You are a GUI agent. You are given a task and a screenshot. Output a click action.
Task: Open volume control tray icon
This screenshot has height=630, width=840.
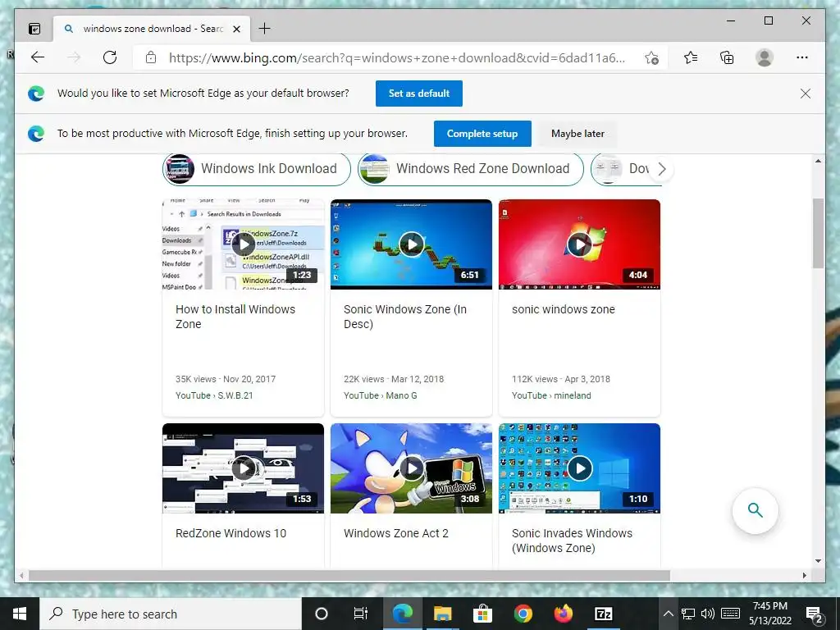708,614
